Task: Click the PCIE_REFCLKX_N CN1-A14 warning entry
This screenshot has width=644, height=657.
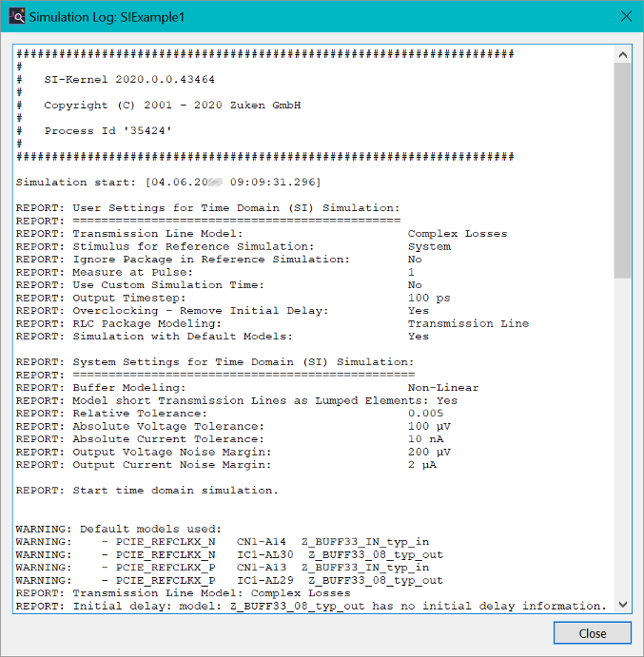Action: click(228, 542)
